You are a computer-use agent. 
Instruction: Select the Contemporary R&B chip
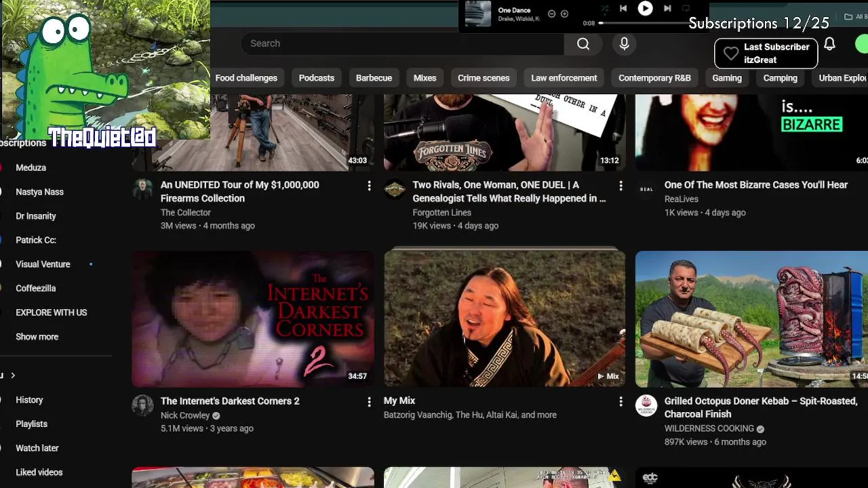click(654, 78)
